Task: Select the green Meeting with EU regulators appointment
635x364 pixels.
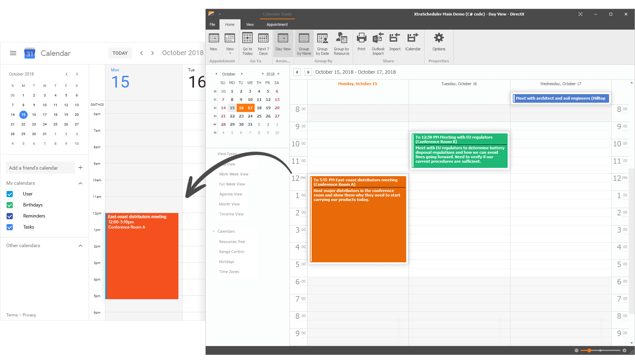Action: [460, 151]
